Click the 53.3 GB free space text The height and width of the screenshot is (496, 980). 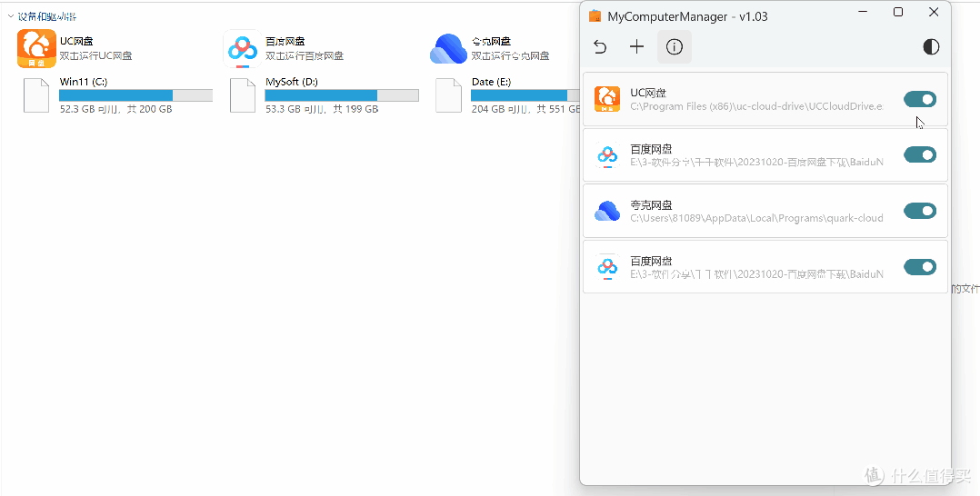(x=322, y=109)
